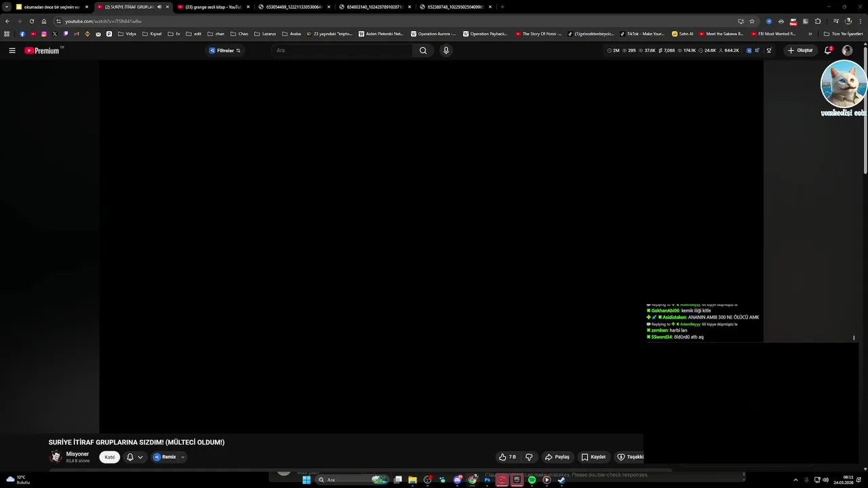Screen dimensions: 868x488
Task: Click the Oluştur create button
Action: point(800,50)
